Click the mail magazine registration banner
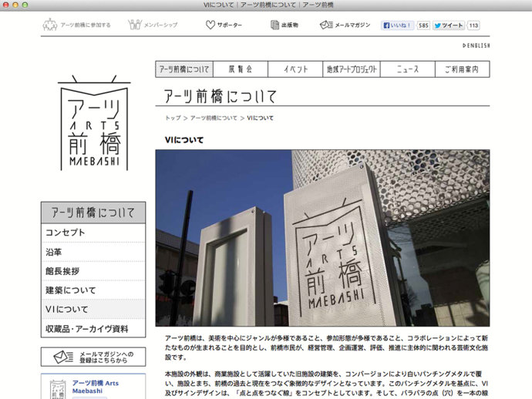Image resolution: width=532 pixels, height=399 pixels. coord(93,357)
